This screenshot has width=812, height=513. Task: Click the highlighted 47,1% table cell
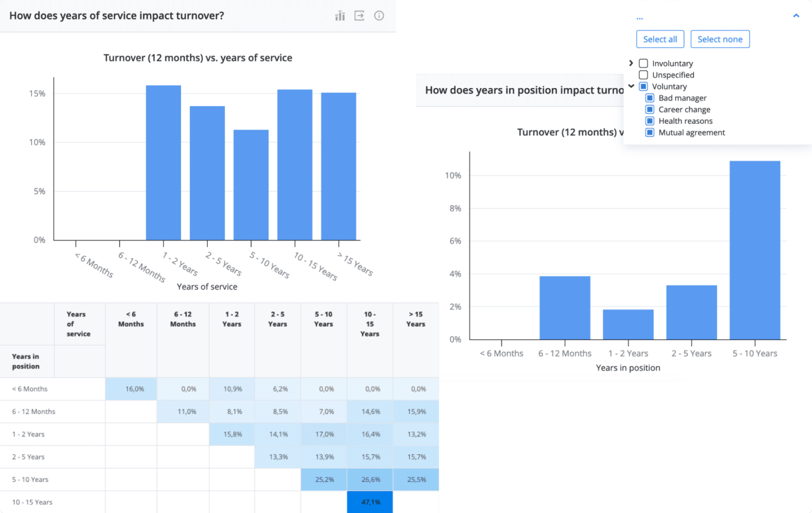click(x=370, y=502)
